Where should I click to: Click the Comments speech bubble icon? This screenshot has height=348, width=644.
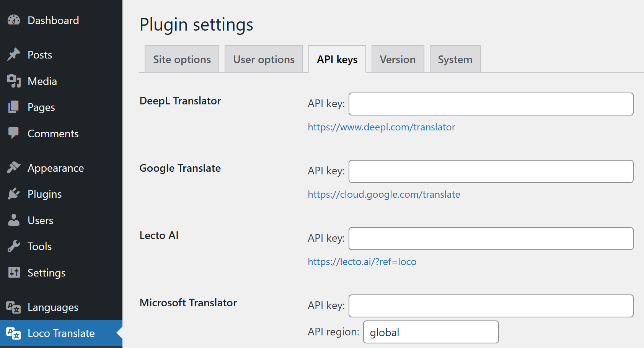click(14, 133)
